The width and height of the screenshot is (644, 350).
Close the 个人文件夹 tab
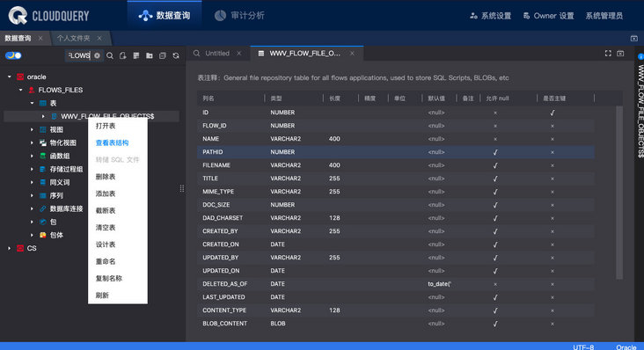coord(99,38)
